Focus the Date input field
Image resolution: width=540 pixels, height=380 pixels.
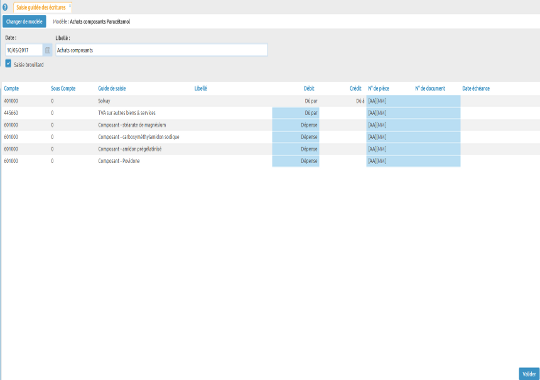tap(24, 50)
